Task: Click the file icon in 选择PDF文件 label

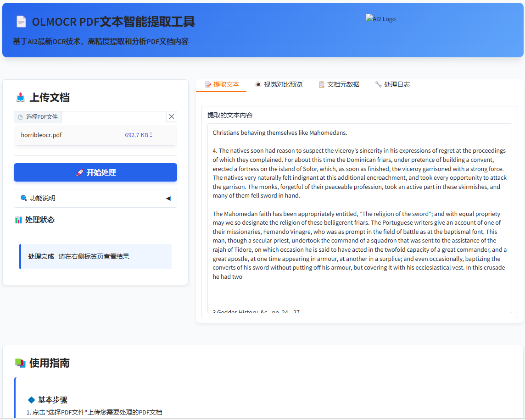Action: tap(21, 117)
